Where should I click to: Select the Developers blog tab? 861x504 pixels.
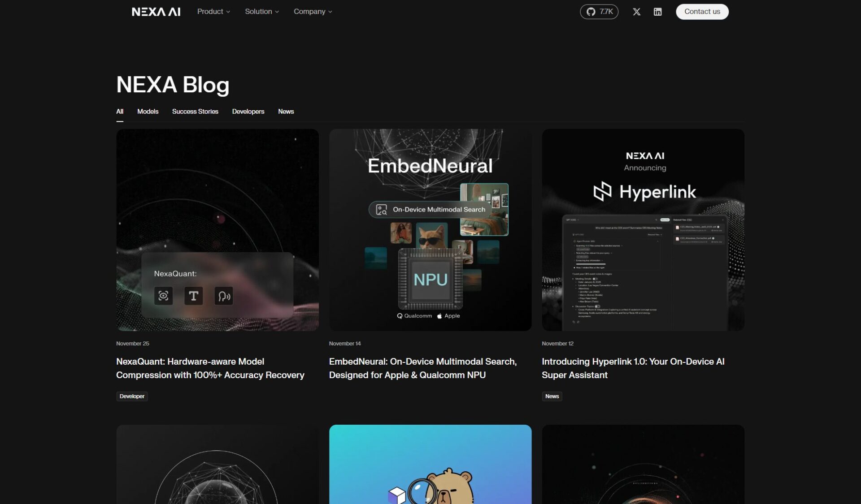coord(248,112)
